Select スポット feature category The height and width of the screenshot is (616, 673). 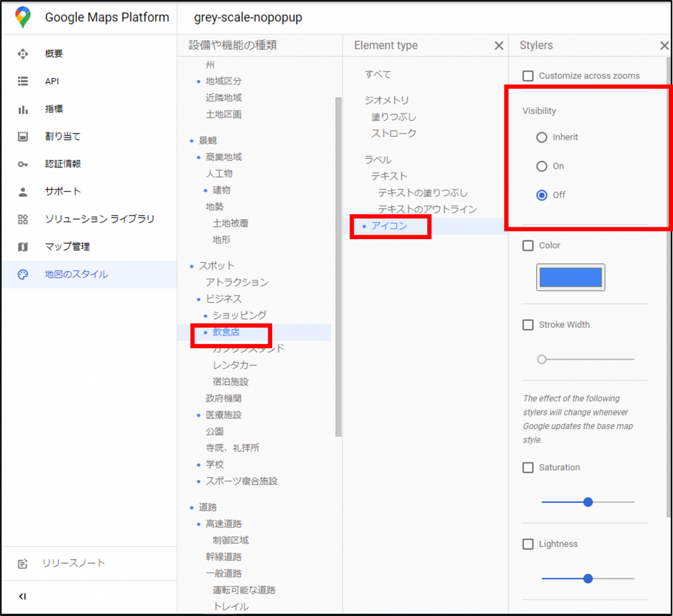217,266
